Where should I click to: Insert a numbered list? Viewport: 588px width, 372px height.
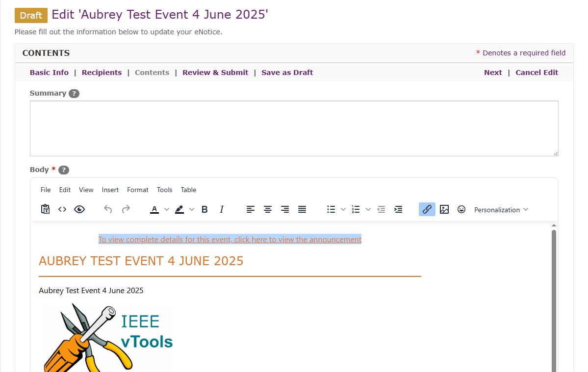[356, 209]
